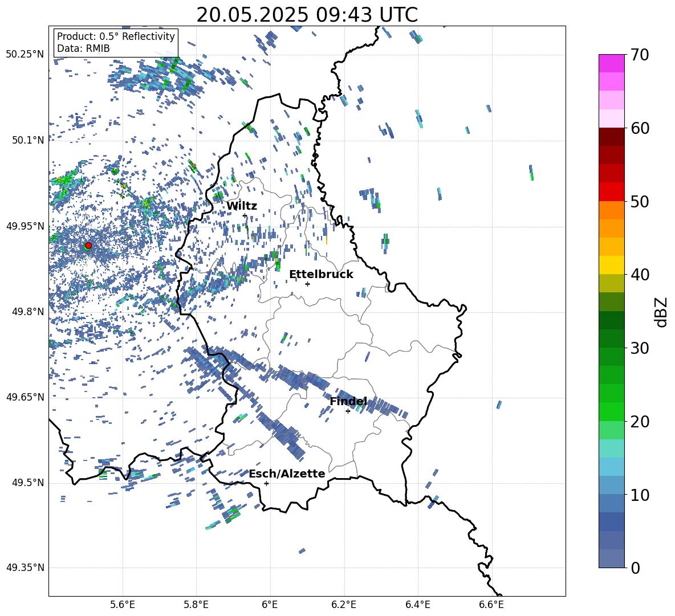
Task: Click the 49.35°N latitude label
Action: coord(25,568)
